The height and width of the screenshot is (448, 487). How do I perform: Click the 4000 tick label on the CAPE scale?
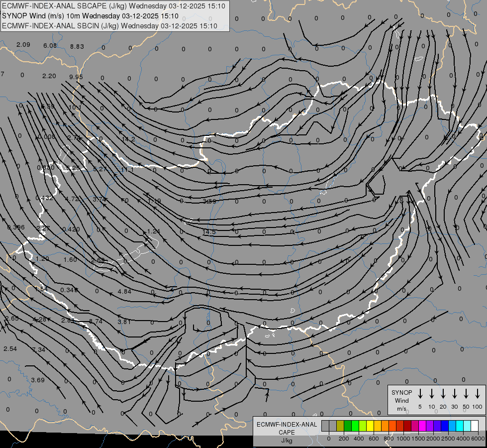click(x=463, y=439)
